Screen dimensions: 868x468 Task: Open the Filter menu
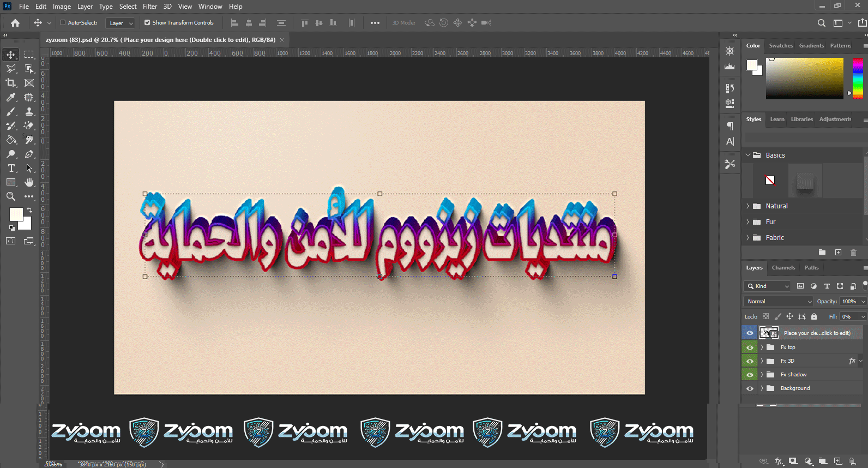point(150,7)
